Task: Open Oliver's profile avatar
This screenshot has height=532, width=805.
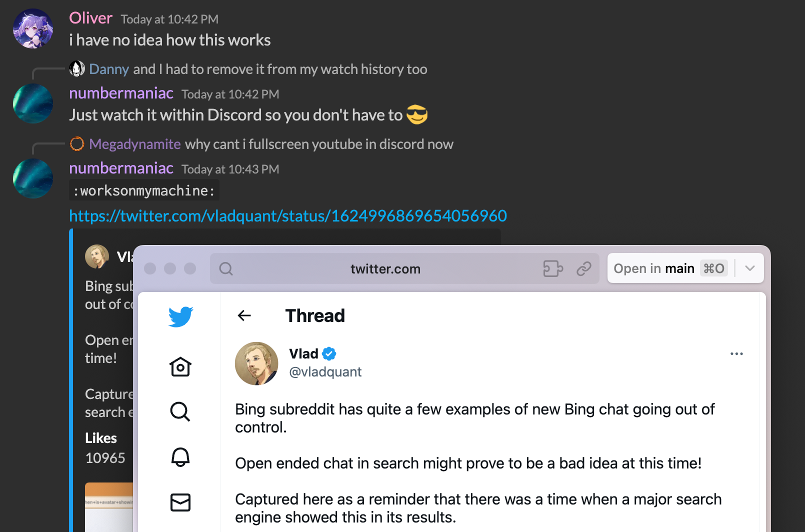Action: click(33, 28)
